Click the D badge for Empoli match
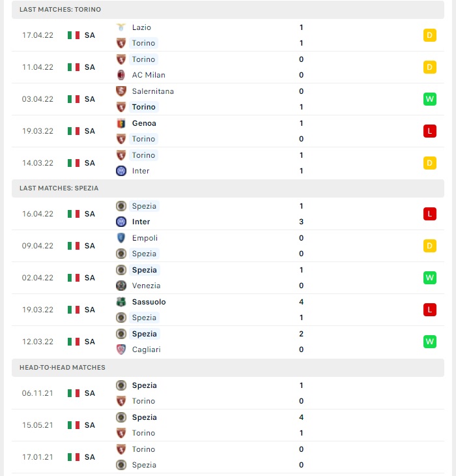Screen dimensions: 456x476 pos(430,246)
